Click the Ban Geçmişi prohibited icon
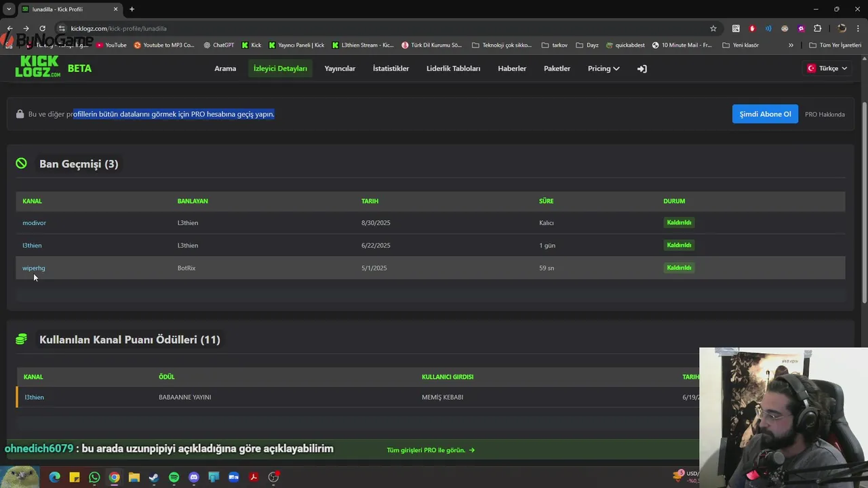The width and height of the screenshot is (868, 488). pyautogui.click(x=22, y=163)
